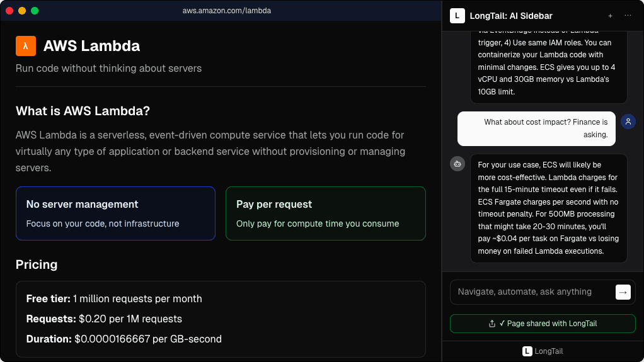The image size is (644, 362).
Task: Click the LongTail sidebar logo in header
Action: point(457,16)
